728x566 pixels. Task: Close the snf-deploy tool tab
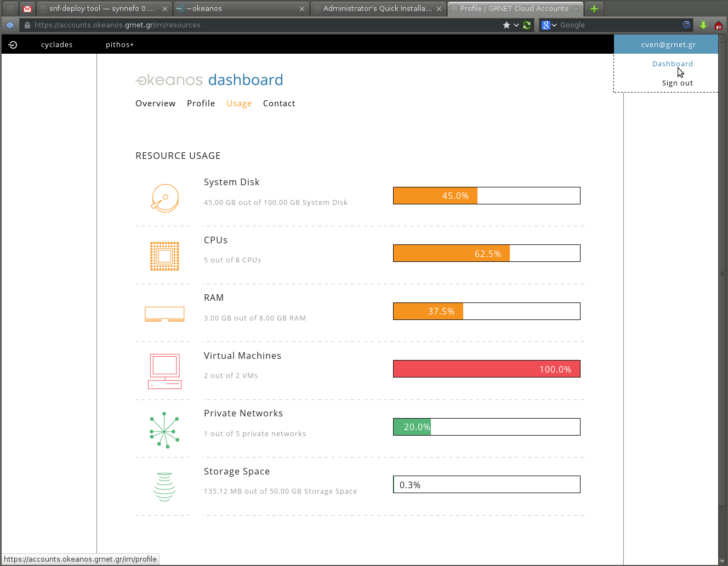(x=164, y=9)
